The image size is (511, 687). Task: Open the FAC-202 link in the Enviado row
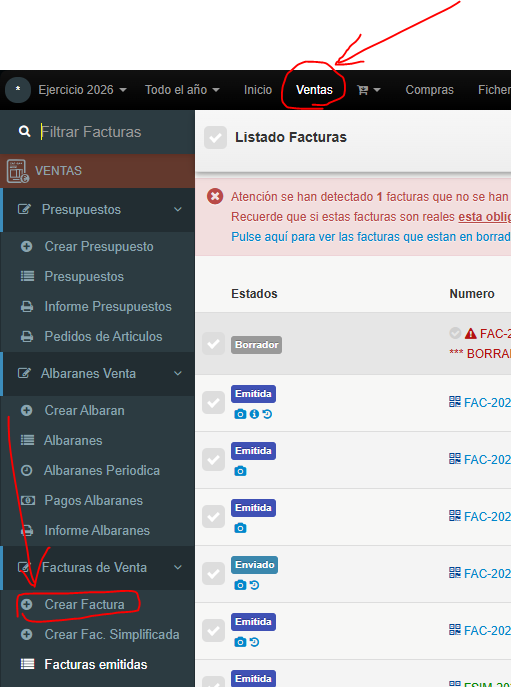(x=487, y=573)
